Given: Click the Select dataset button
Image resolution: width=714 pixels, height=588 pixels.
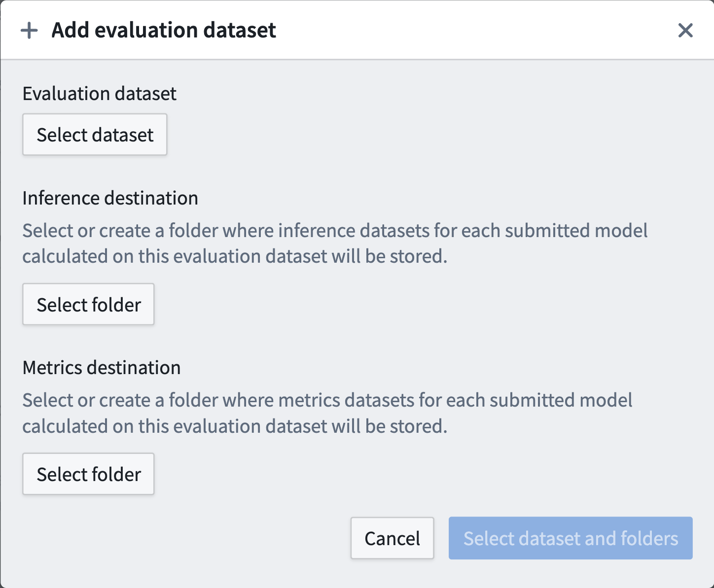Looking at the screenshot, I should point(95,135).
